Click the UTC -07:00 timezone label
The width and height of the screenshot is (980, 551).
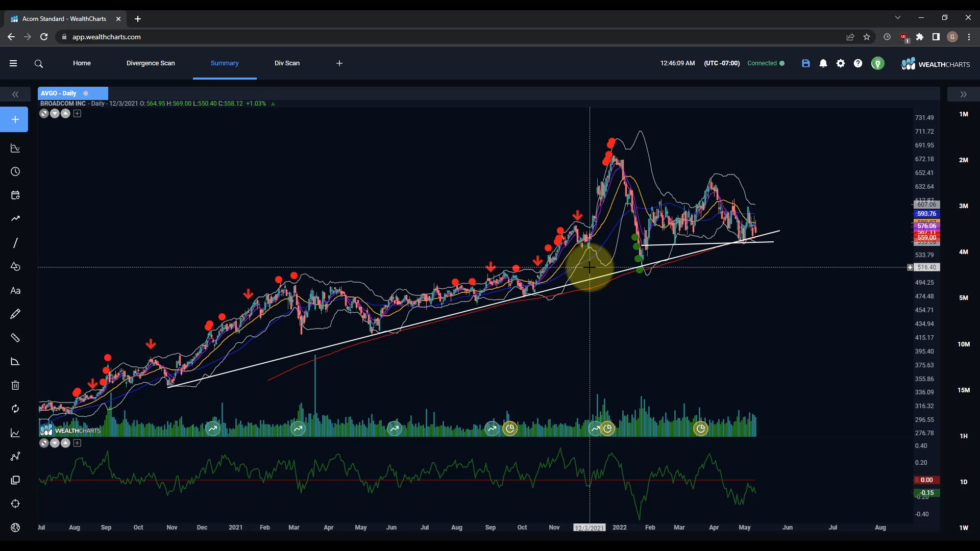tap(722, 63)
